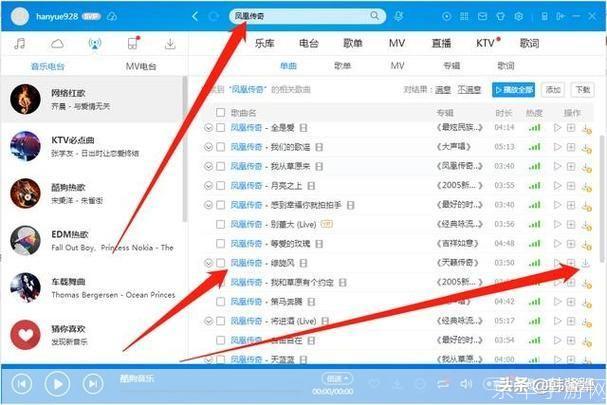Expand versions of 我从草原来

[208, 166]
